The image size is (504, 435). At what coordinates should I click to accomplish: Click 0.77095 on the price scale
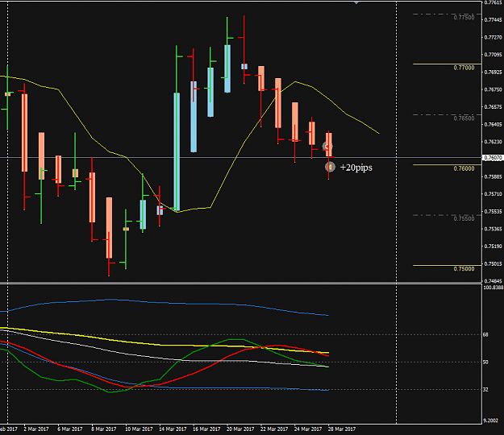pos(493,55)
